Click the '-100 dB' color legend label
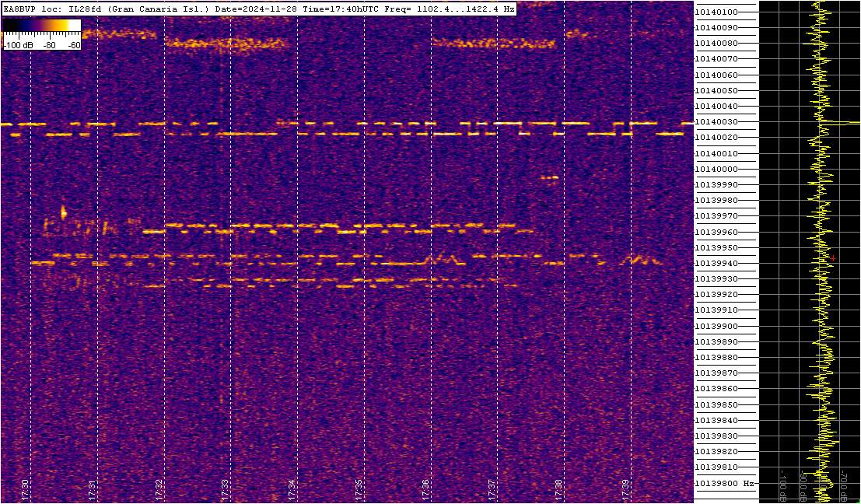The image size is (861, 504). coord(17,46)
